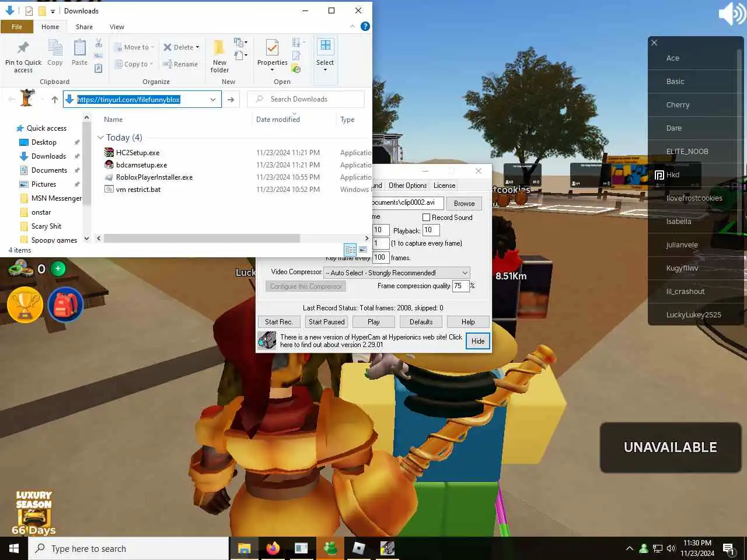The width and height of the screenshot is (747, 560).
Task: Select RobloxPlayerInstaller.exe file
Action: pyautogui.click(x=154, y=177)
